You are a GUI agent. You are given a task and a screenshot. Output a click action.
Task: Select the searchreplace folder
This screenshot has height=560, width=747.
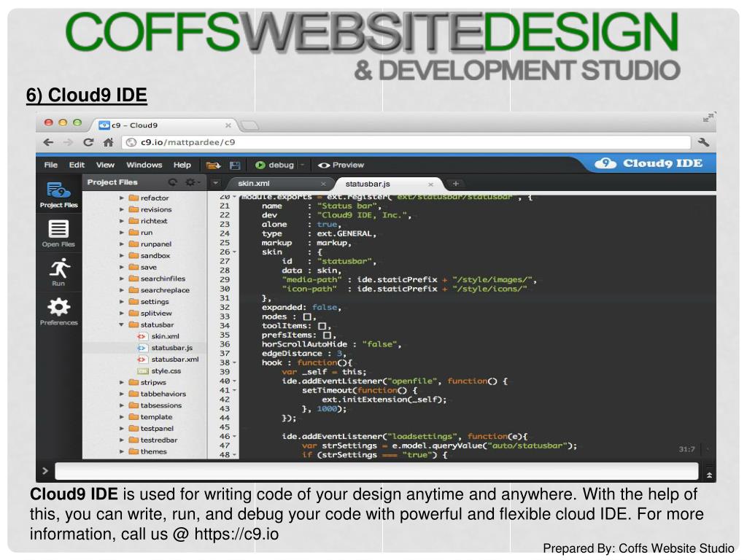159,290
